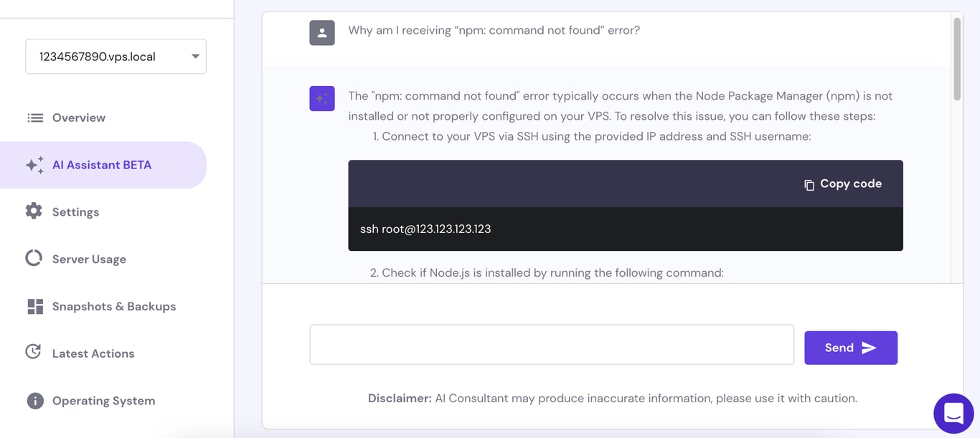Switch to the AI Assistant BETA section
980x438 pixels.
click(x=102, y=164)
